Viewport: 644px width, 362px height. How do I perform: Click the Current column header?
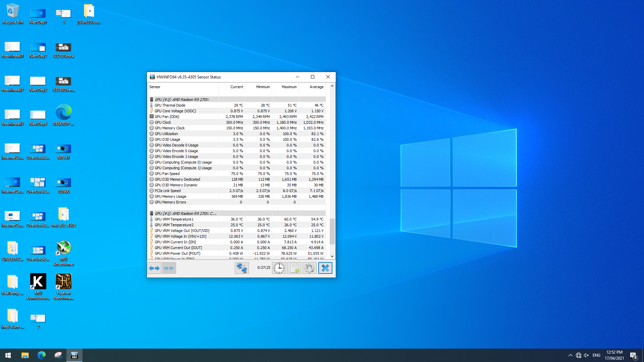tap(232, 87)
